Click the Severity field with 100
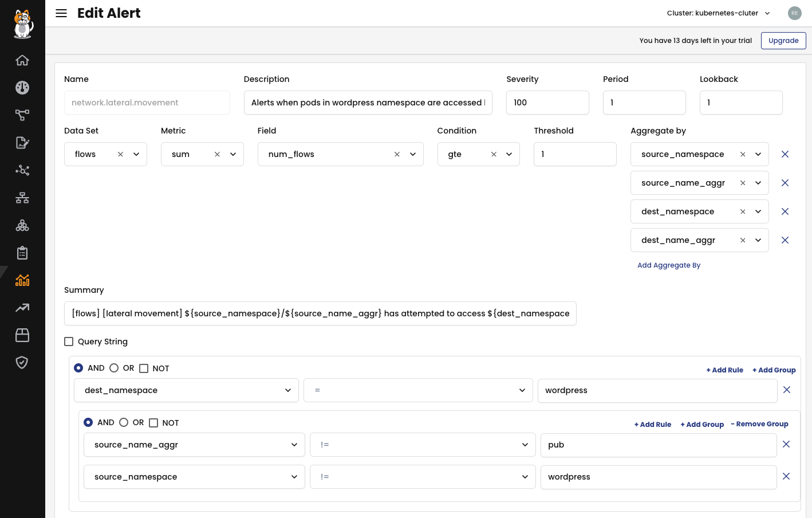The image size is (812, 518). [x=547, y=103]
